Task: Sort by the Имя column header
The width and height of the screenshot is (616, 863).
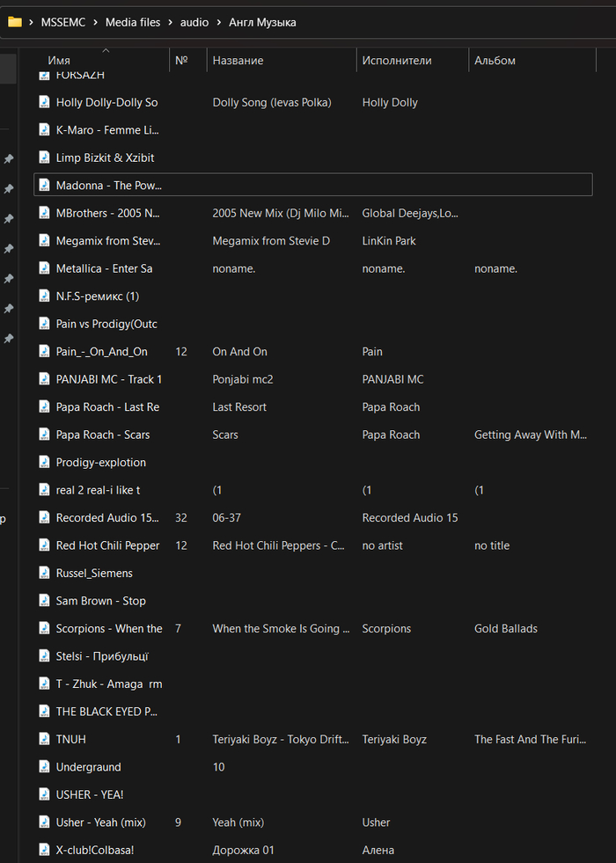Action: click(59, 61)
